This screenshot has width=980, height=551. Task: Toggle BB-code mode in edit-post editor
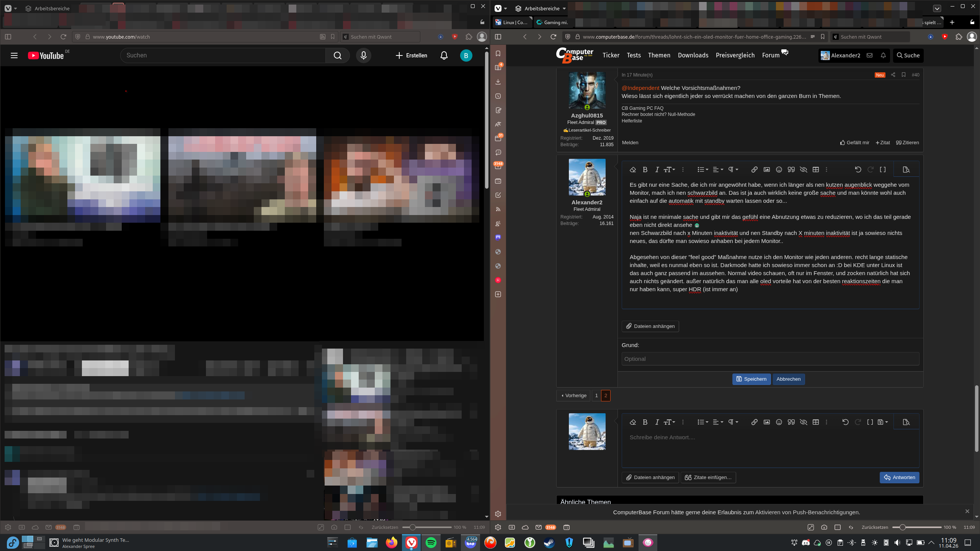883,170
